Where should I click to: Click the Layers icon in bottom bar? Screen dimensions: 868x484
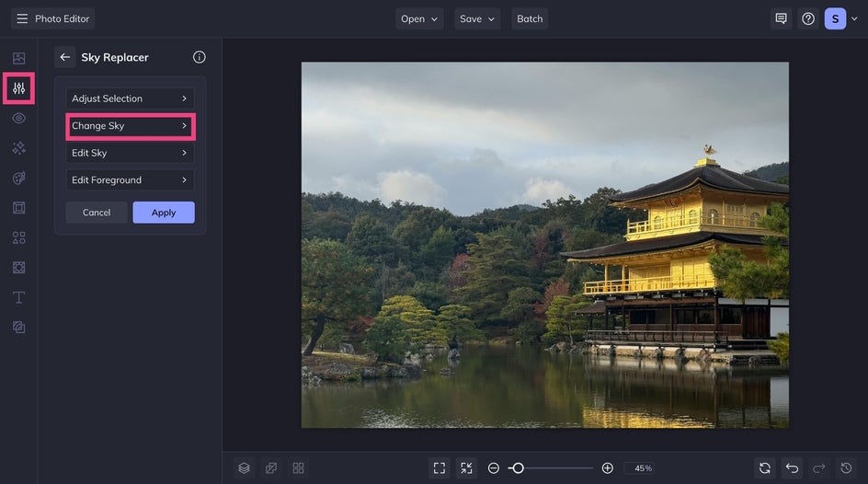point(244,468)
